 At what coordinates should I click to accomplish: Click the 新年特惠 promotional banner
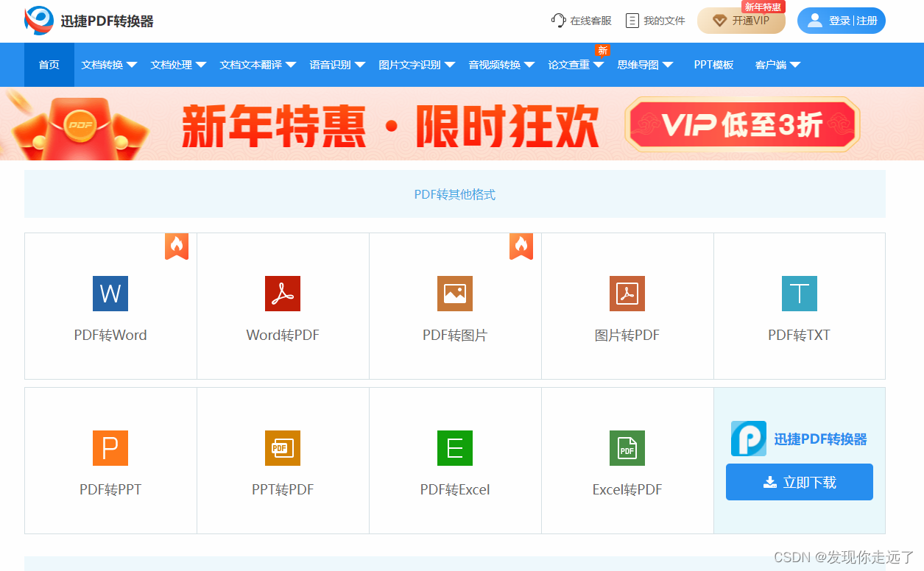462,124
